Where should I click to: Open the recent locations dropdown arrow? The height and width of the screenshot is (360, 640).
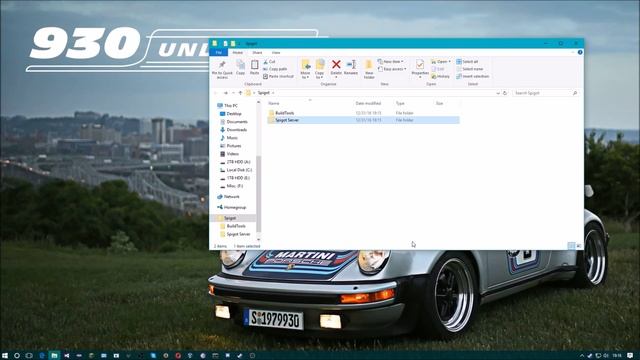coord(233,93)
